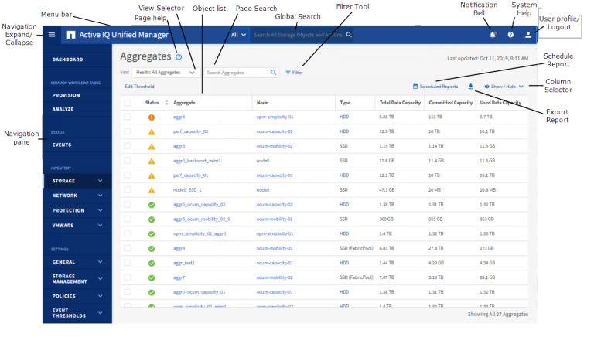Sort by the Total Data Capacity header
This screenshot has height=364, width=594.
[x=400, y=103]
